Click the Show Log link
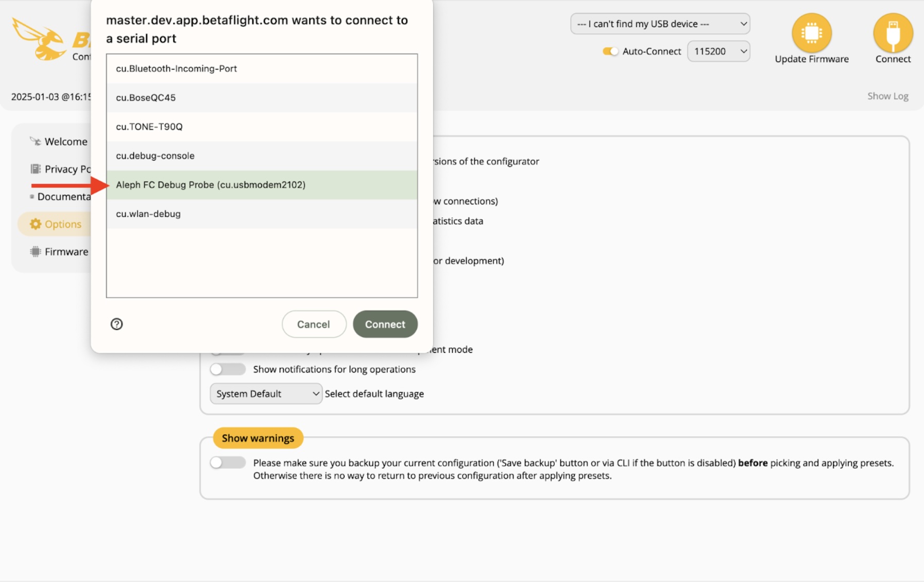The width and height of the screenshot is (924, 582). (887, 96)
